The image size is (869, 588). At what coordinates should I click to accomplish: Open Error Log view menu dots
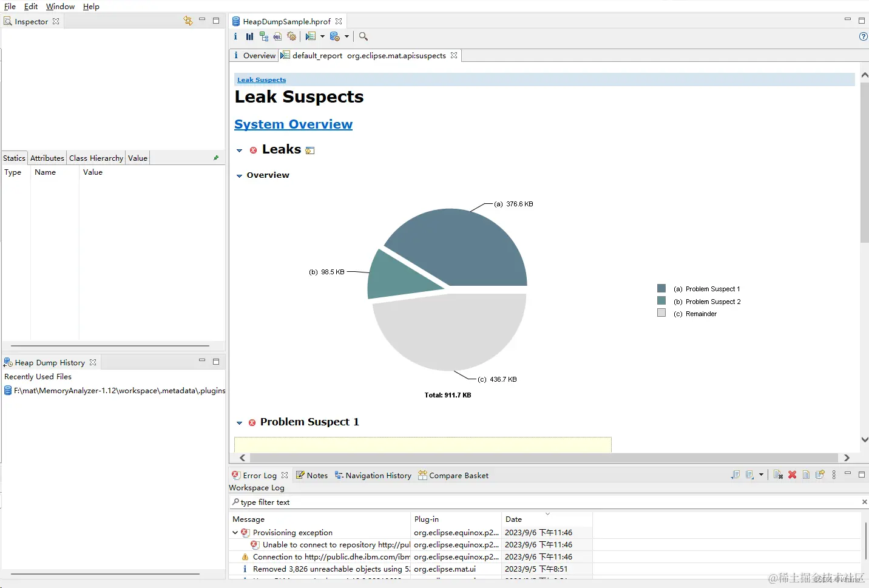pyautogui.click(x=834, y=475)
